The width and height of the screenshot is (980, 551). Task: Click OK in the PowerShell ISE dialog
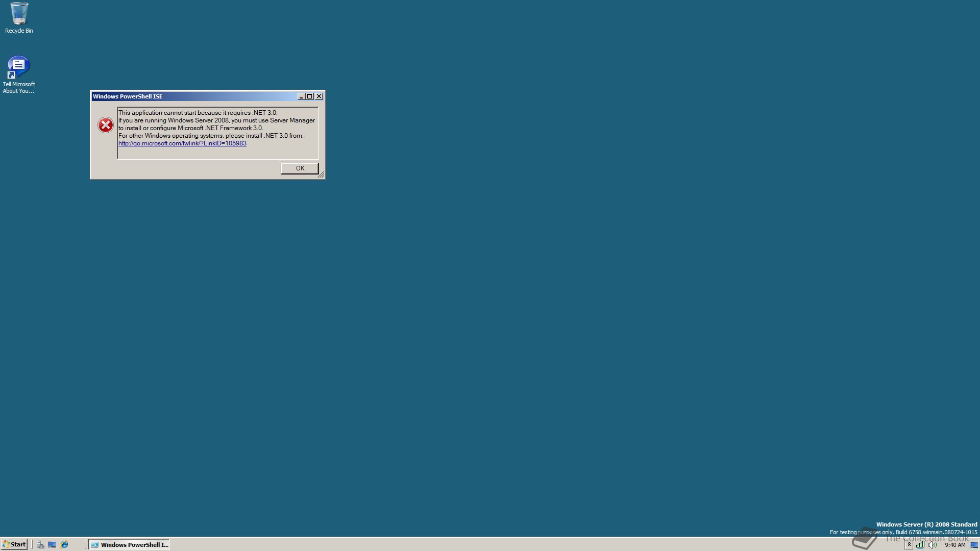300,168
